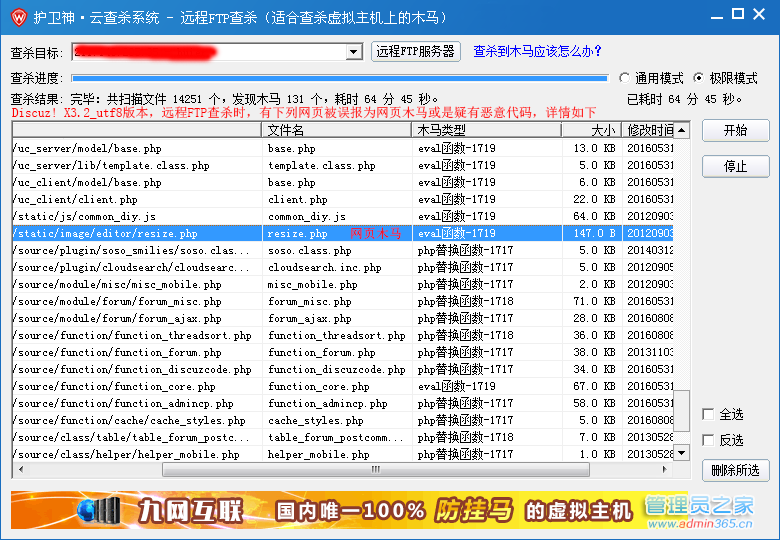Minimize the scanner window
This screenshot has height=540, width=780.
point(717,16)
